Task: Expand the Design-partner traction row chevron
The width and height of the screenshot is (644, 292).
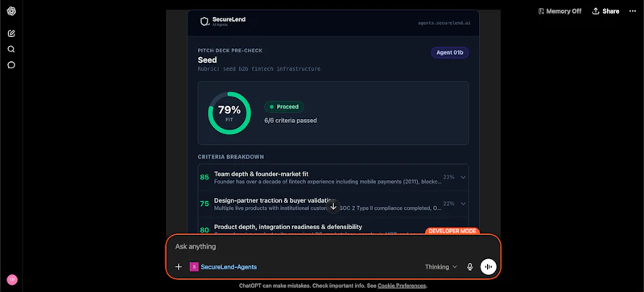Action: click(x=464, y=204)
